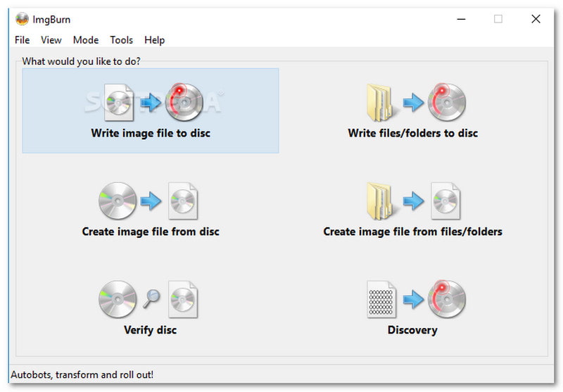Image resolution: width=563 pixels, height=392 pixels.
Task: Click the status bar message 'Autobots, transform and roll out!'
Action: [82, 375]
